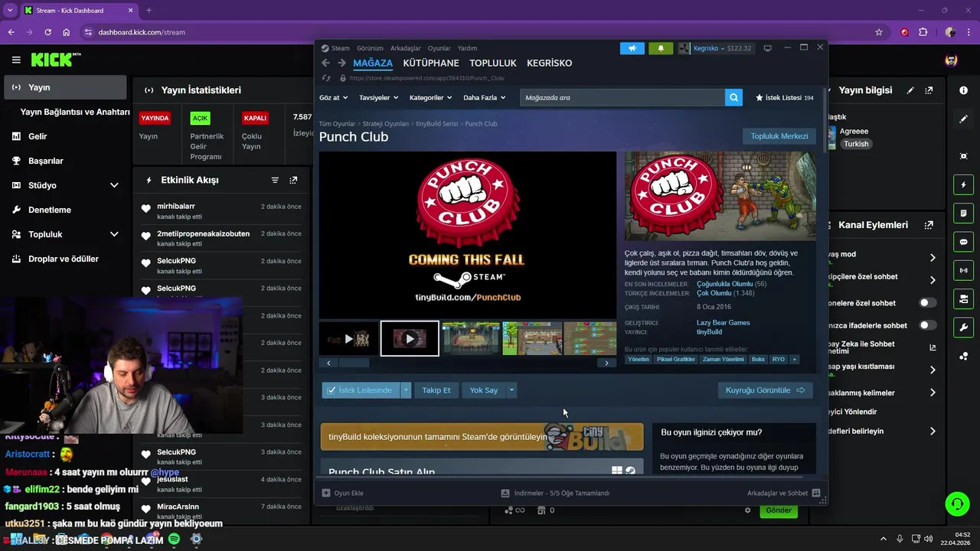The height and width of the screenshot is (551, 980).
Task: Click the lightning bolt icon in right rail
Action: pyautogui.click(x=963, y=185)
